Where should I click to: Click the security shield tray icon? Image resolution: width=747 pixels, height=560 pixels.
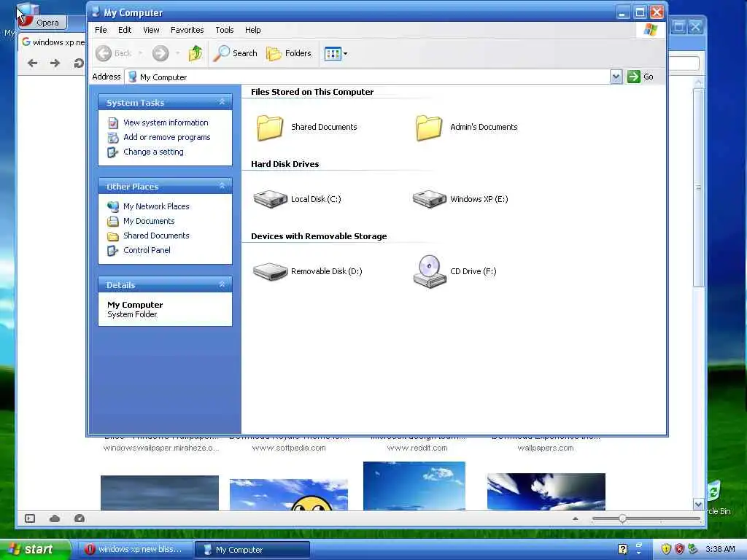click(666, 550)
